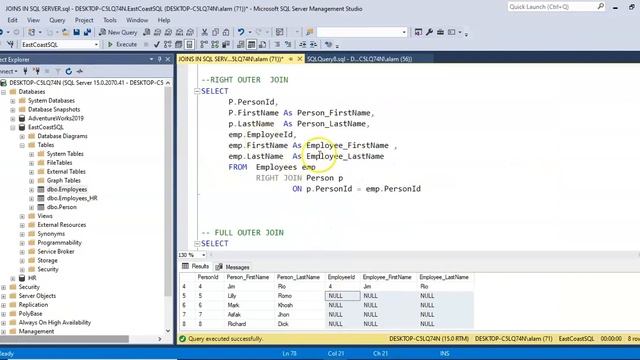The width and height of the screenshot is (640, 360).
Task: Click the New Query toolbar button
Action: point(118,32)
